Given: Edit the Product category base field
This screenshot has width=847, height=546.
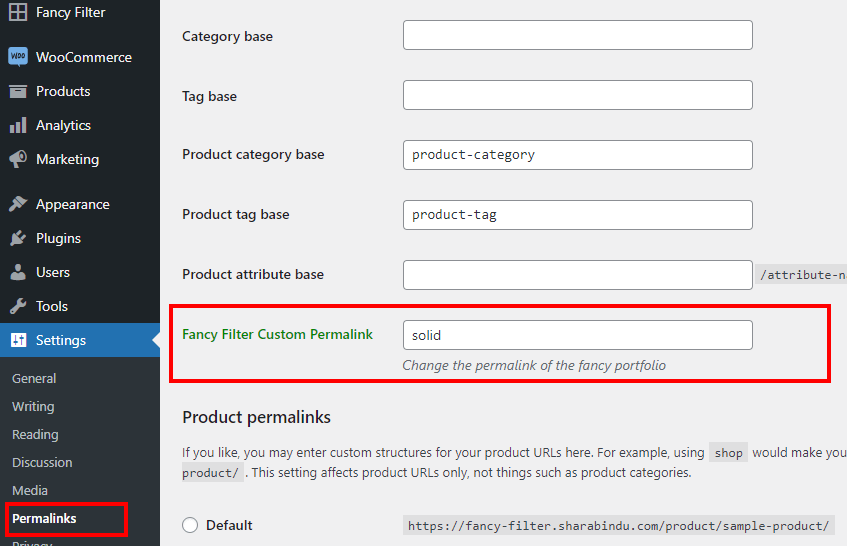Looking at the screenshot, I should tap(577, 155).
